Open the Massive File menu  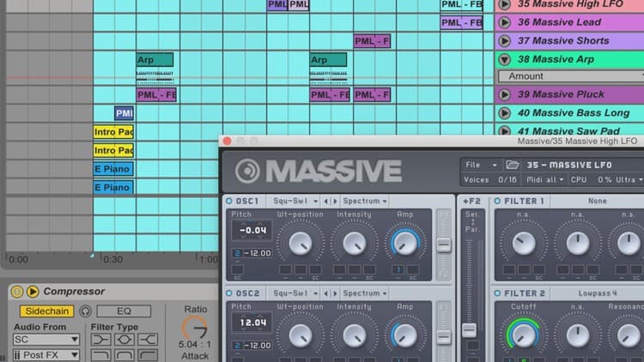point(481,165)
